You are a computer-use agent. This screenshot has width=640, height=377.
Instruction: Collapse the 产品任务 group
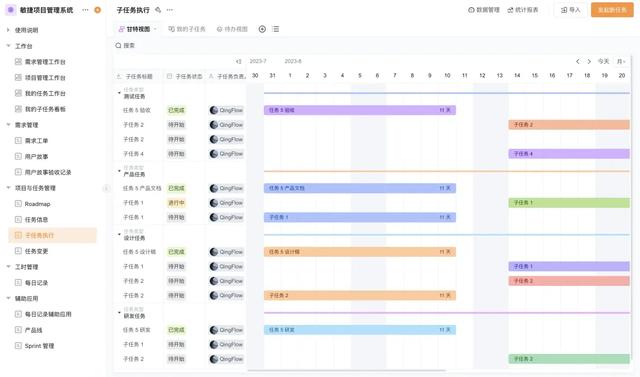tap(119, 171)
